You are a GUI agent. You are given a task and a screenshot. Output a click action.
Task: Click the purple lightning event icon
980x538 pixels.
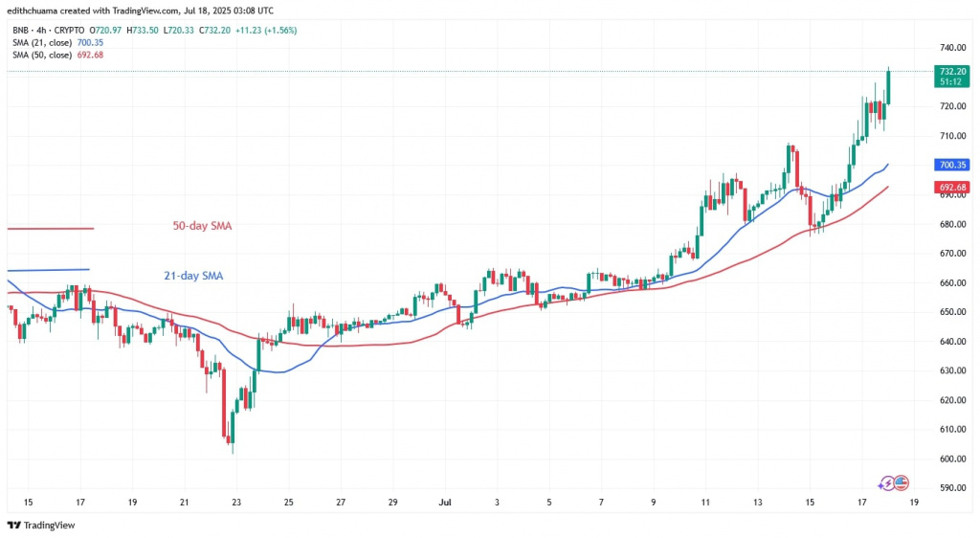click(x=884, y=484)
